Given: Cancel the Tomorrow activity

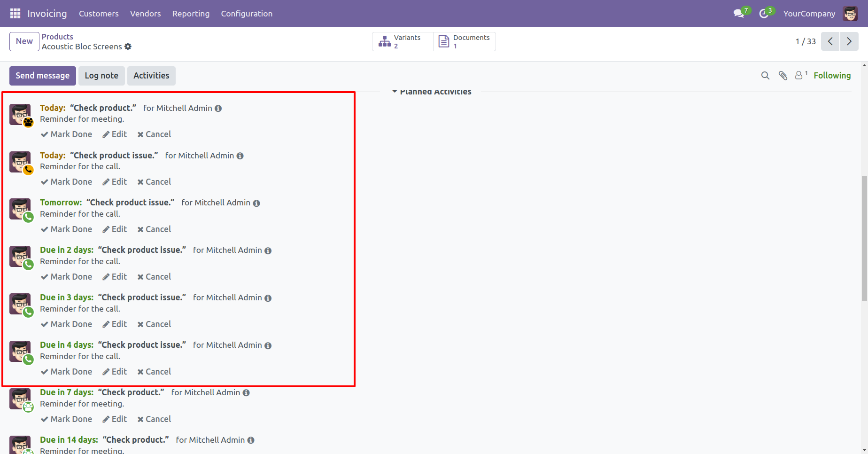Looking at the screenshot, I should click(154, 229).
